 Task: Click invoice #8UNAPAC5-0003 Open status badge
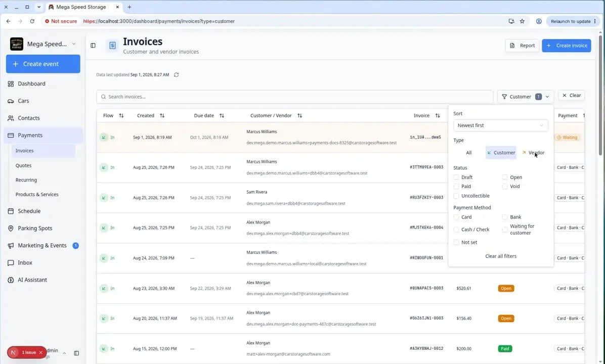click(x=506, y=289)
